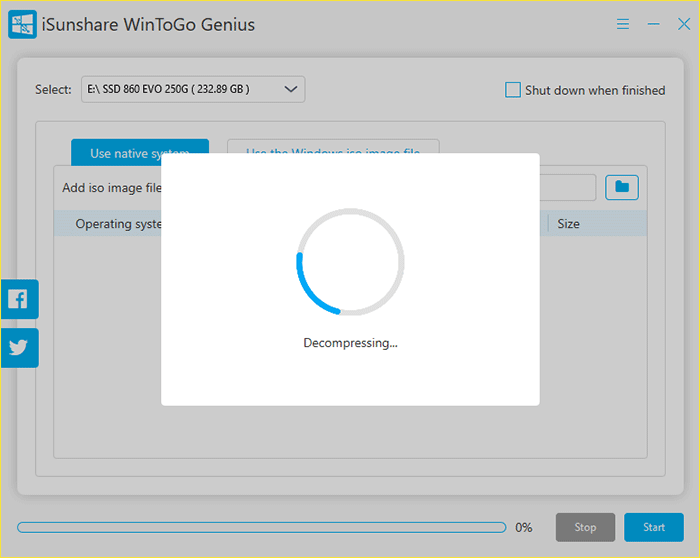This screenshot has height=558, width=700.
Task: Expand the E:\ SSD 860 EVO drive dropdown
Action: coord(193,89)
